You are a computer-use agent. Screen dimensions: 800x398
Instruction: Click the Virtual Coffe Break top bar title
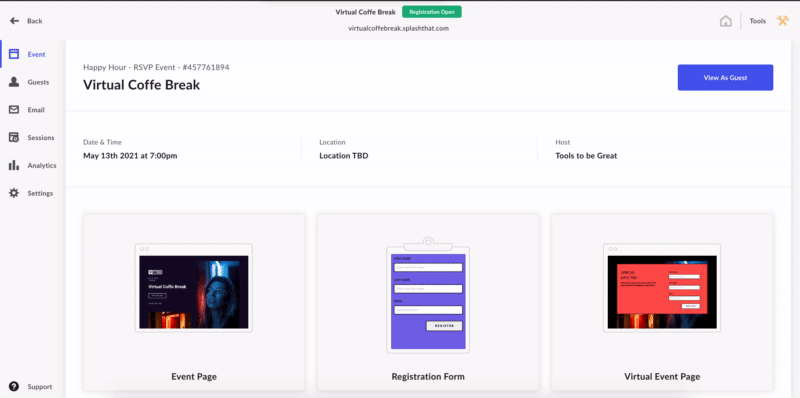pos(365,12)
